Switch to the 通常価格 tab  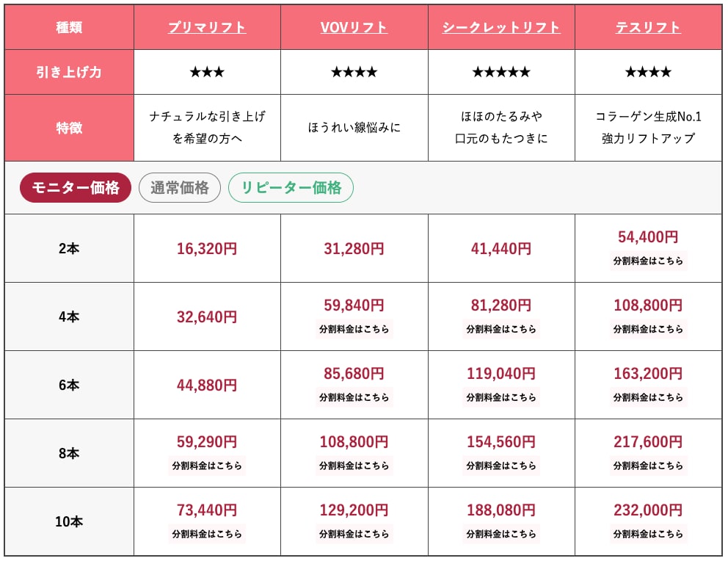point(180,188)
